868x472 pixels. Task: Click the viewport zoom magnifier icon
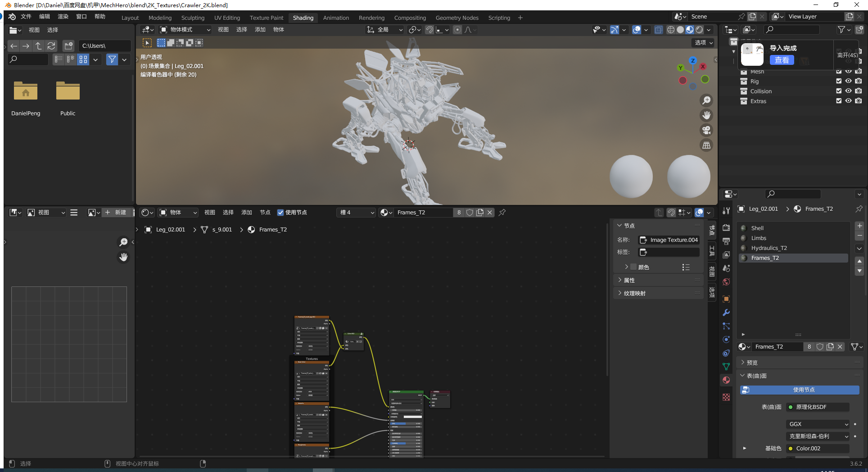706,100
